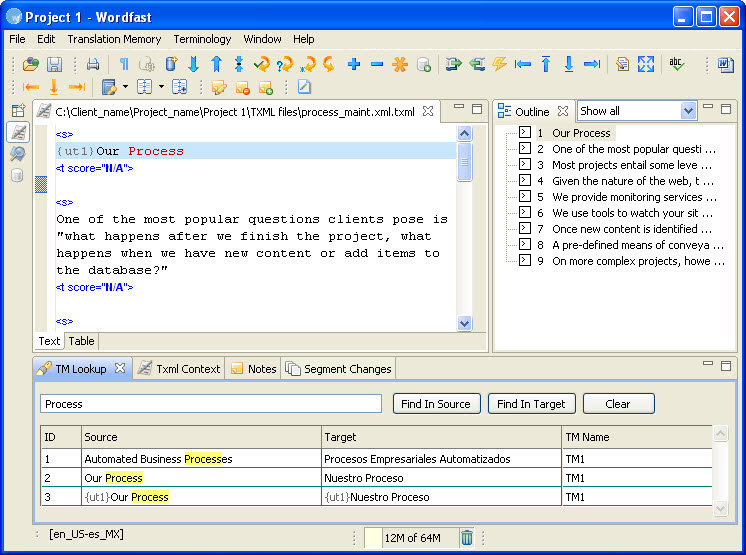Click the Open project folder icon
This screenshot has width=746, height=555.
pyautogui.click(x=31, y=64)
